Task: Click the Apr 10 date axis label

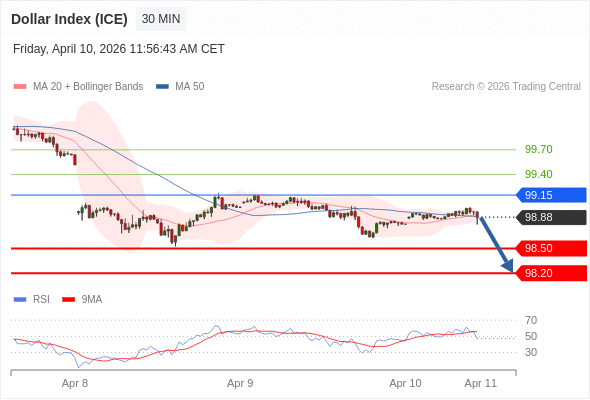Action: click(405, 383)
